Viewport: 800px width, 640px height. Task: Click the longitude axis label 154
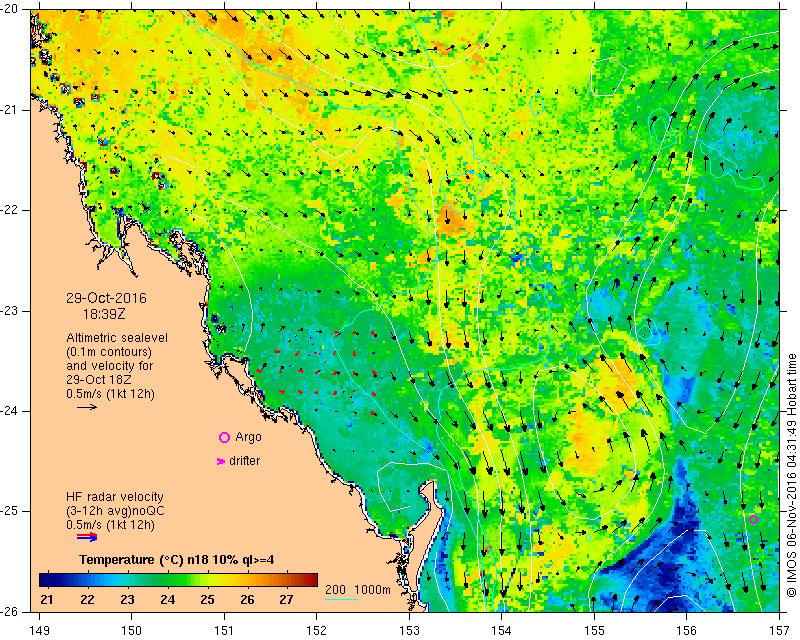[x=502, y=630]
